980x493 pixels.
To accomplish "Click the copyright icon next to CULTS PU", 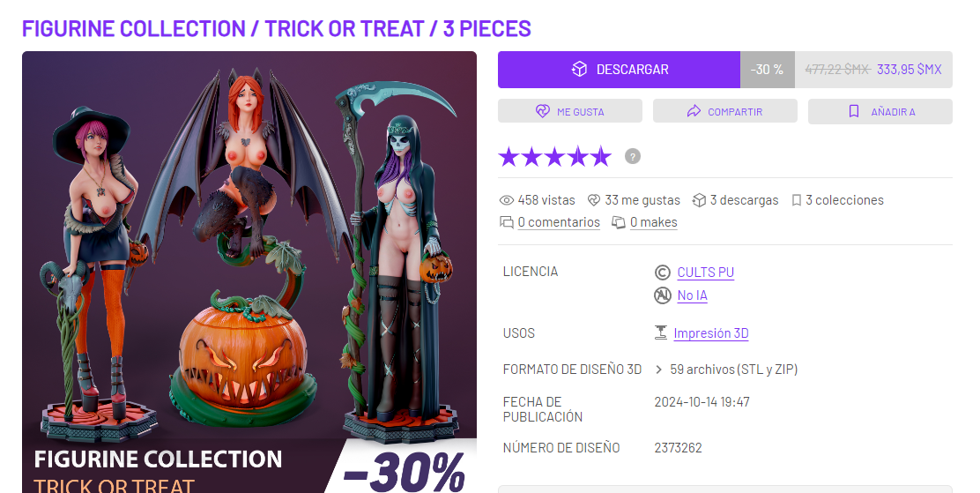I will (x=663, y=273).
